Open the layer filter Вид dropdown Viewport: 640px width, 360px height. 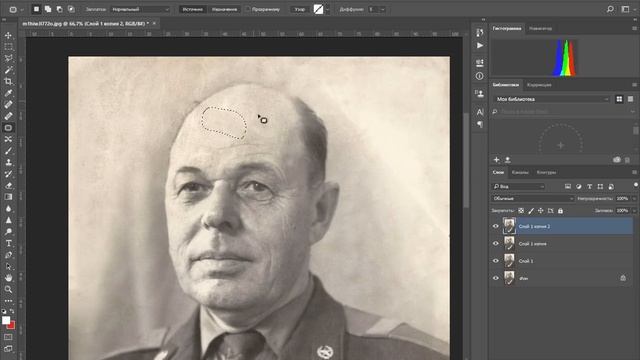518,186
